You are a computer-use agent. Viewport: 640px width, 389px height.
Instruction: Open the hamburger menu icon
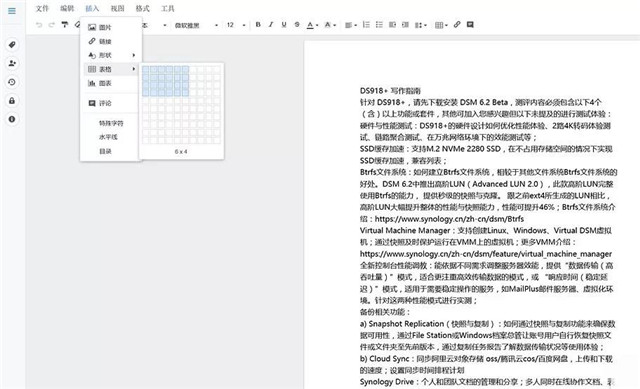pyautogui.click(x=12, y=11)
